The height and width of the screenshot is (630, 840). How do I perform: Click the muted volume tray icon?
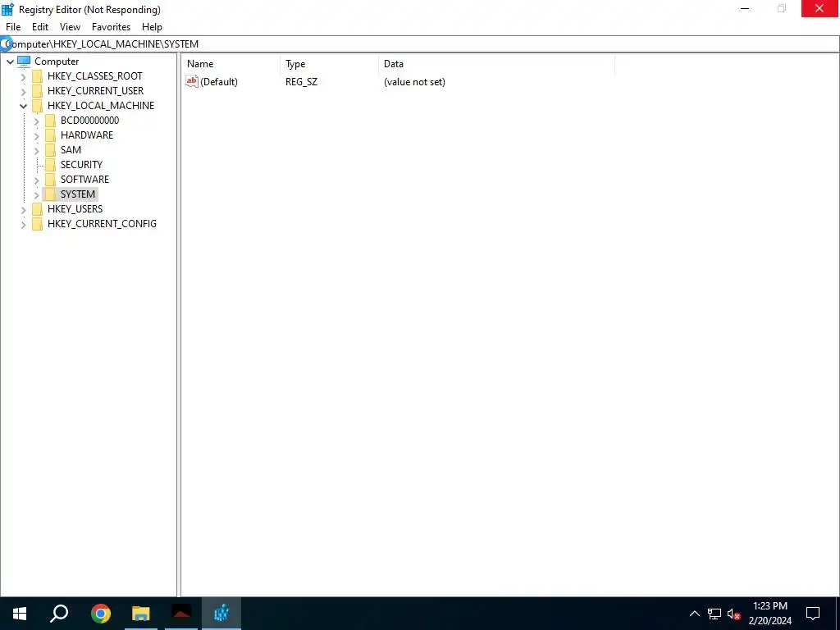734,614
